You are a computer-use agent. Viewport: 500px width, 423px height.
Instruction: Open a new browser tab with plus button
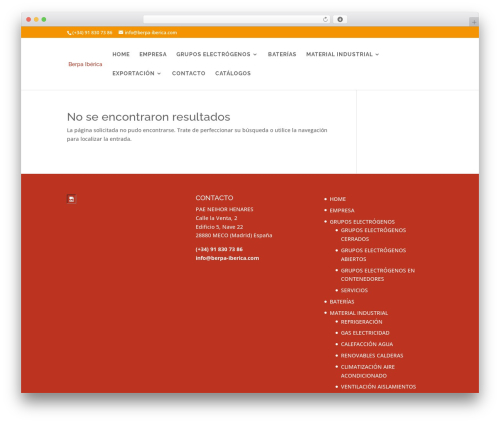(x=474, y=22)
